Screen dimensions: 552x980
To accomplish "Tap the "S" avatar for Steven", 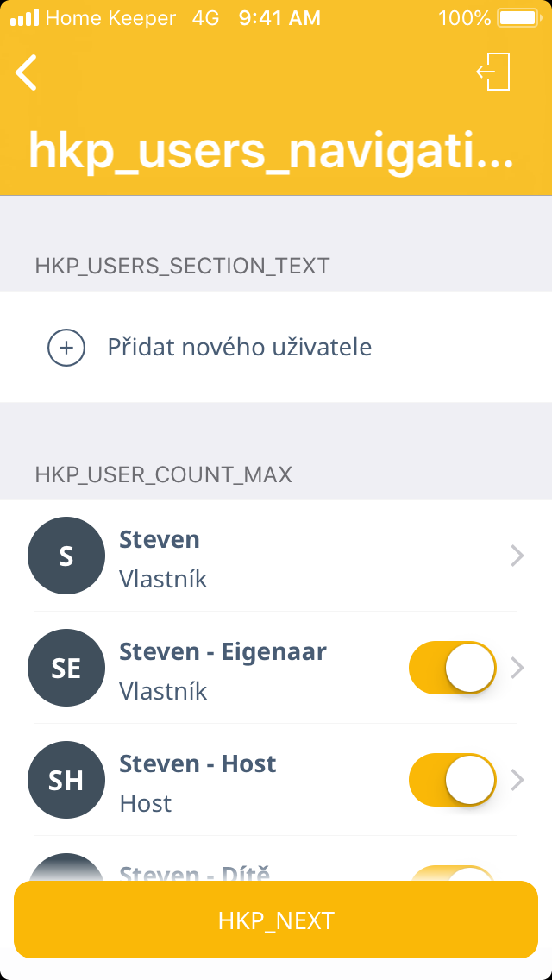I will click(66, 556).
